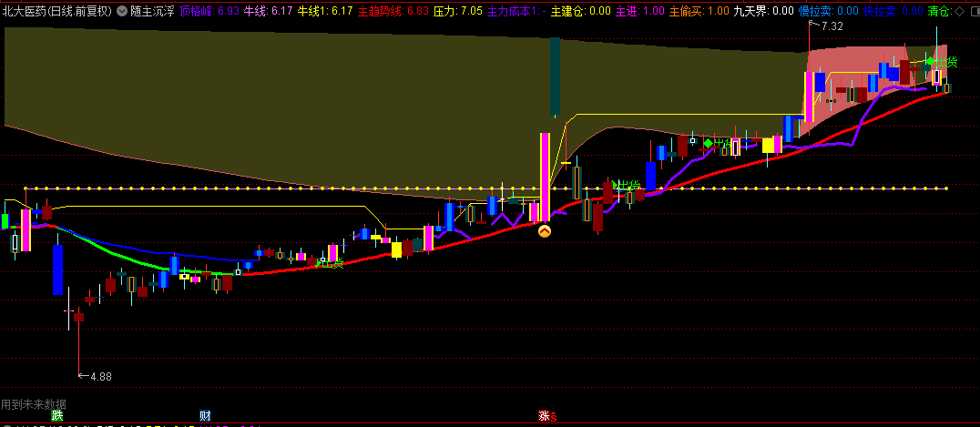Click the diamond icon after 清仓 in header
The image size is (980, 427).
pos(959,11)
